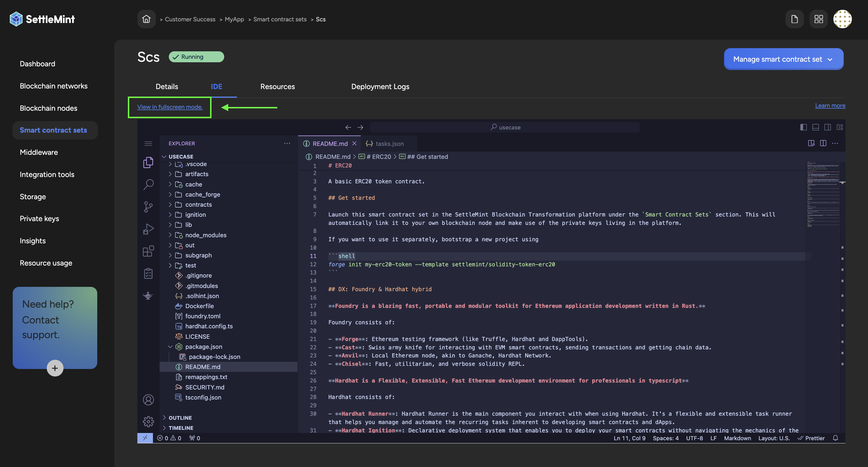Split the editor to the right

[823, 143]
